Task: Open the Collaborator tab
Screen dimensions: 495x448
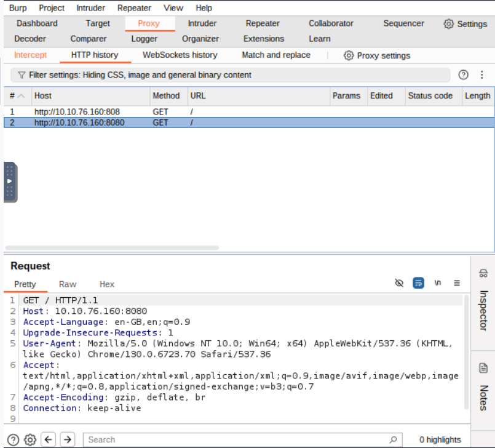Action: click(x=331, y=23)
